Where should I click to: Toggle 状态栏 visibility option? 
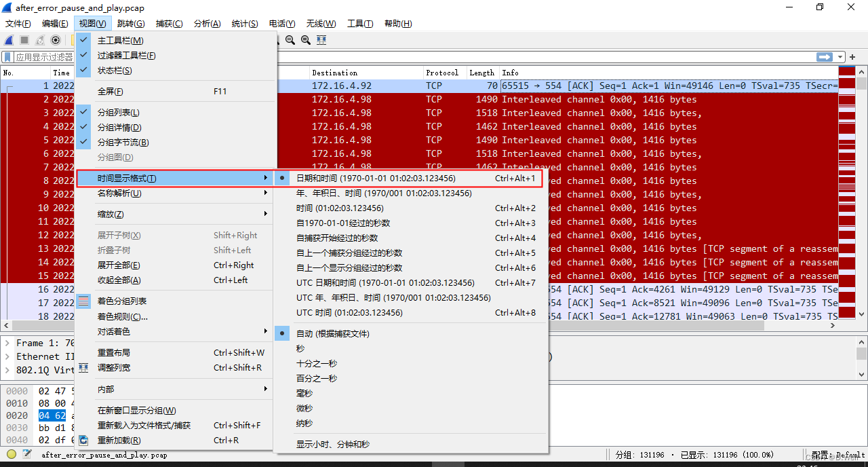(127, 71)
